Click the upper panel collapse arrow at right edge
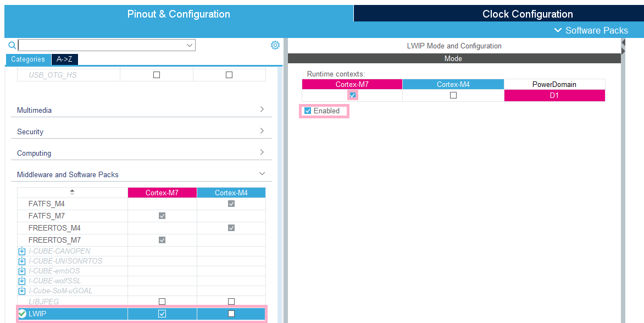Viewport: 644px width, 323px height. (623, 42)
